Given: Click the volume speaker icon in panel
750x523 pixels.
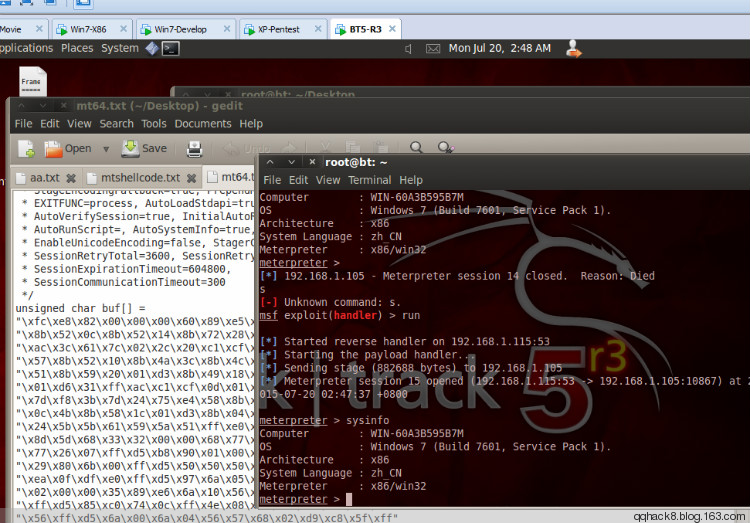Looking at the screenshot, I should click(408, 49).
